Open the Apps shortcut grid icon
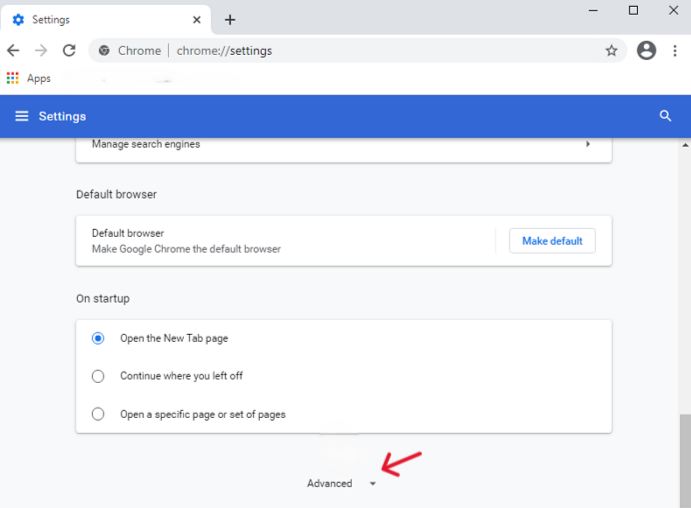Screen dimensions: 691x508 [x=13, y=78]
